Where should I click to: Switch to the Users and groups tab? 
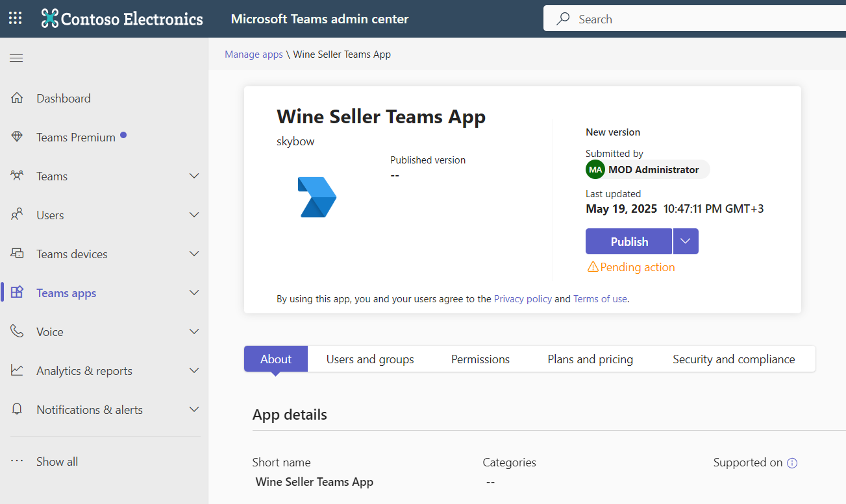tap(370, 359)
